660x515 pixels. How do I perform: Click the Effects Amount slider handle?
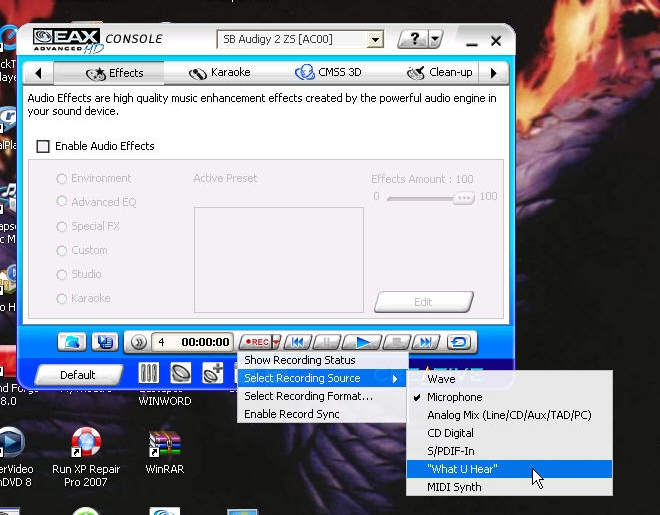(462, 197)
